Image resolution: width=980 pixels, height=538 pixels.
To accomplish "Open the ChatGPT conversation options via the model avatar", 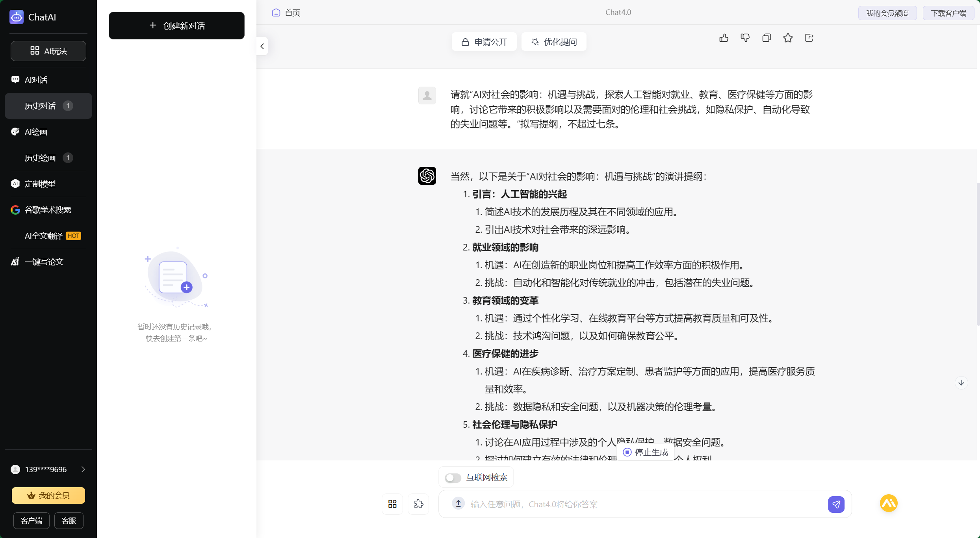I will coord(427,176).
